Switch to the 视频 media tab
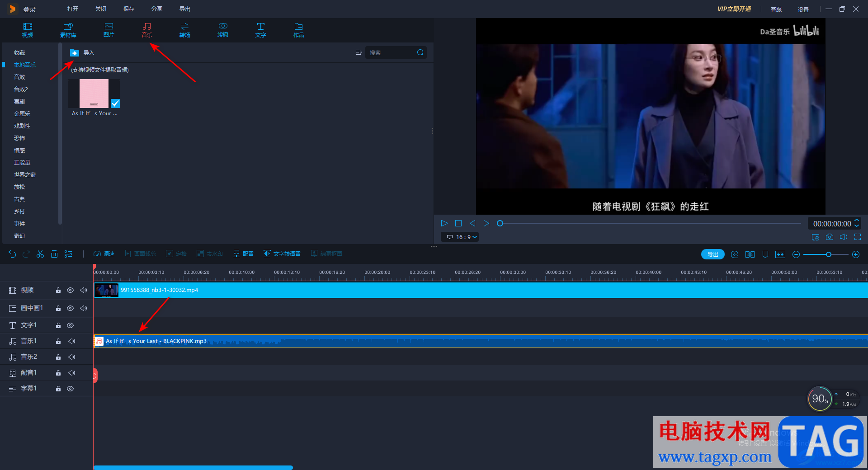The image size is (868, 470). [28, 30]
